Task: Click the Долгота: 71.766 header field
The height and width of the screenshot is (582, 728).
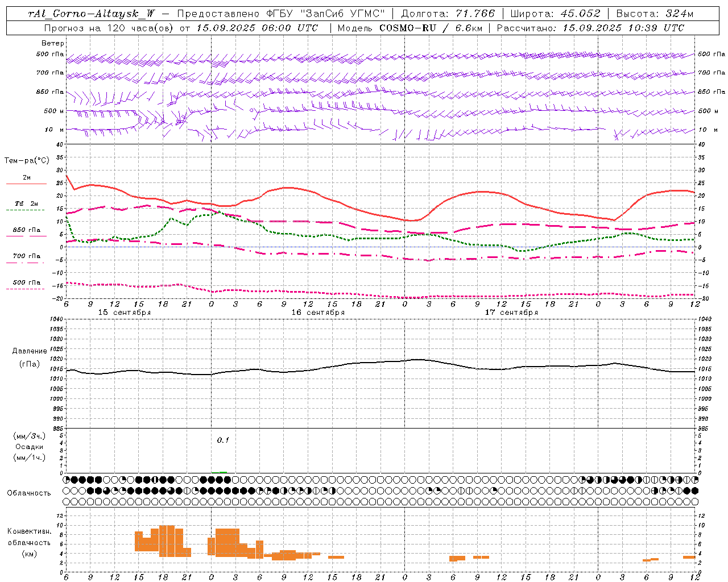Action: pyautogui.click(x=448, y=14)
